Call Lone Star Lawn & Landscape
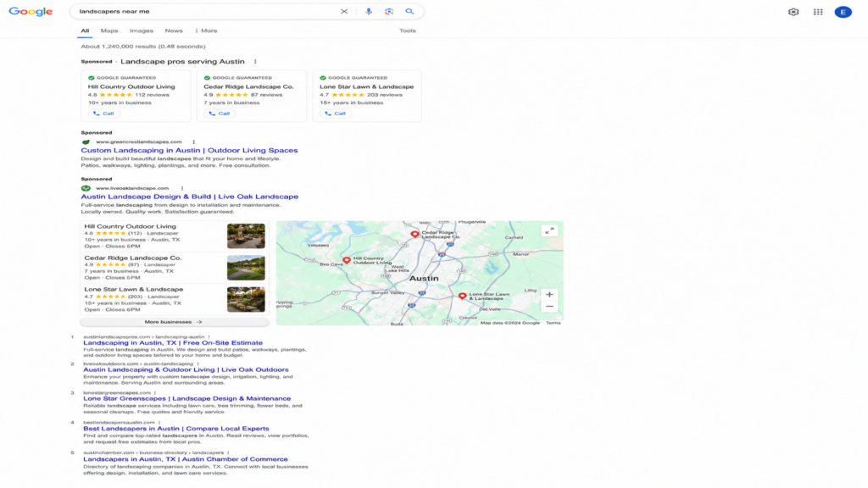 click(x=335, y=114)
